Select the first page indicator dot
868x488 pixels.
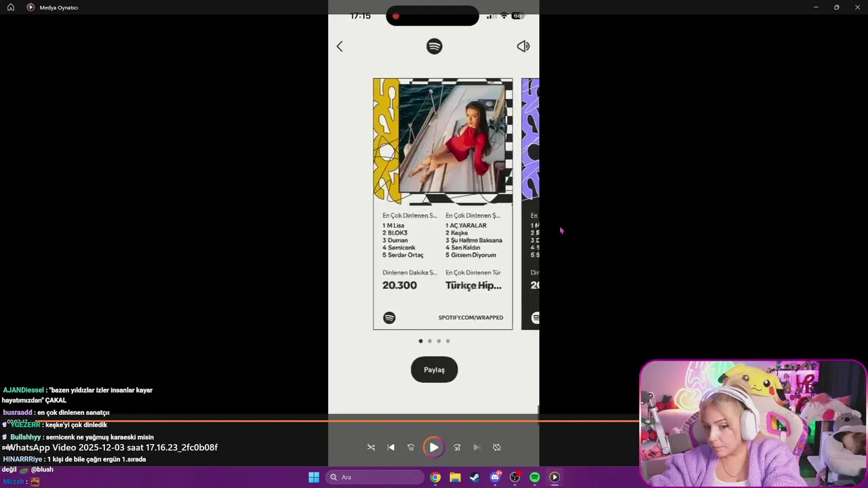pos(420,341)
